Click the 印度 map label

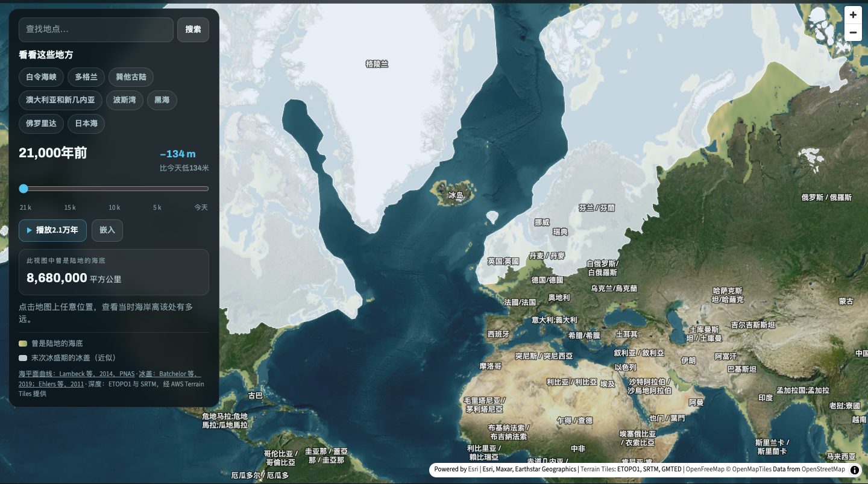point(766,398)
